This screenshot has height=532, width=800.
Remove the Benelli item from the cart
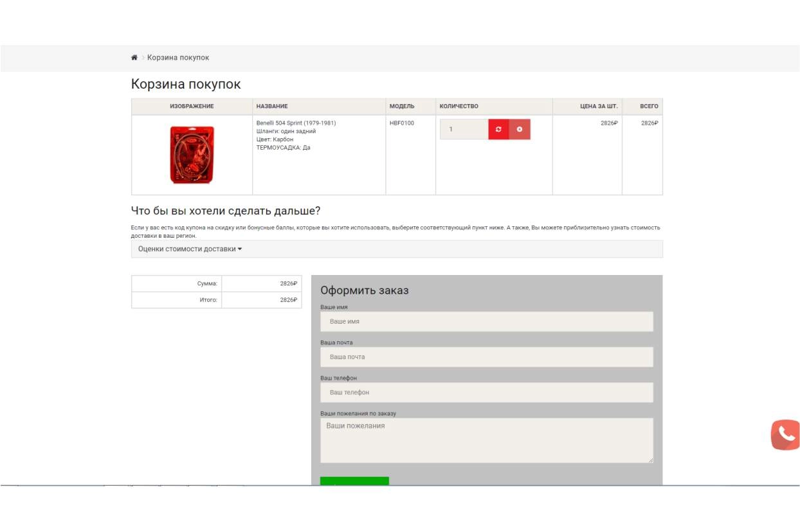click(520, 129)
